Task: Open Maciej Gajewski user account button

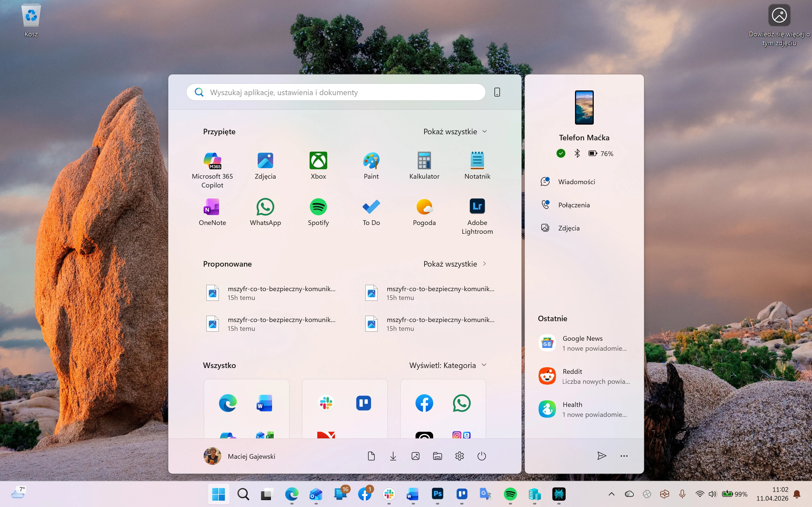Action: (x=239, y=456)
